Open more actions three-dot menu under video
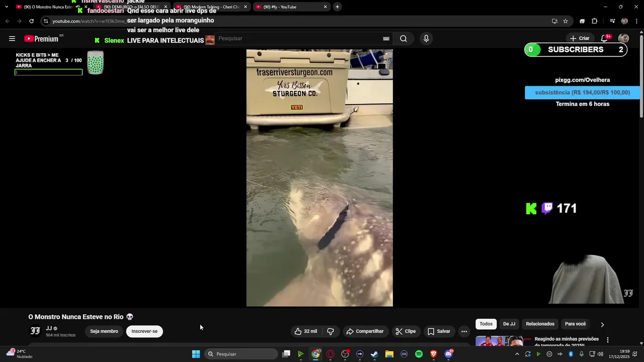The image size is (644, 362). (464, 331)
